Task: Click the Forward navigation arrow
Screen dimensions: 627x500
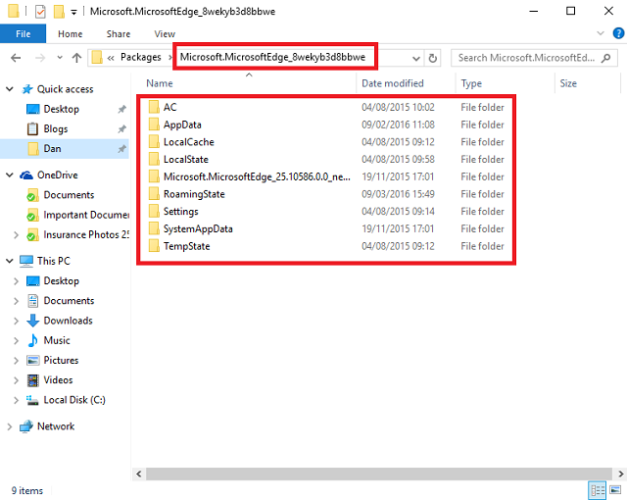Action: 40,58
